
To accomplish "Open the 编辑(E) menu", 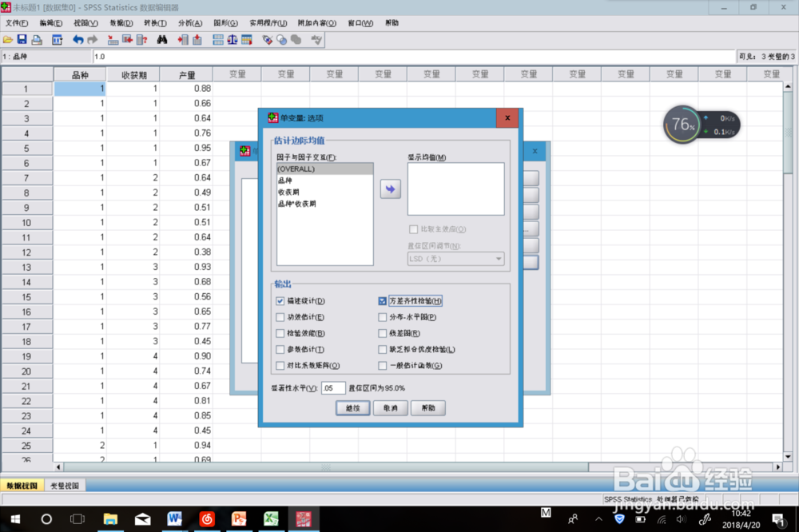I will coord(50,23).
